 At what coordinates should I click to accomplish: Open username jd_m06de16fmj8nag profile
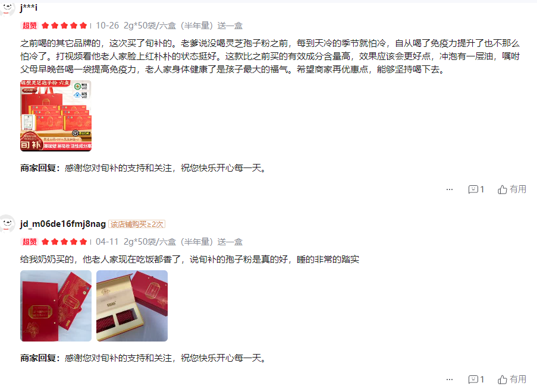coord(62,224)
